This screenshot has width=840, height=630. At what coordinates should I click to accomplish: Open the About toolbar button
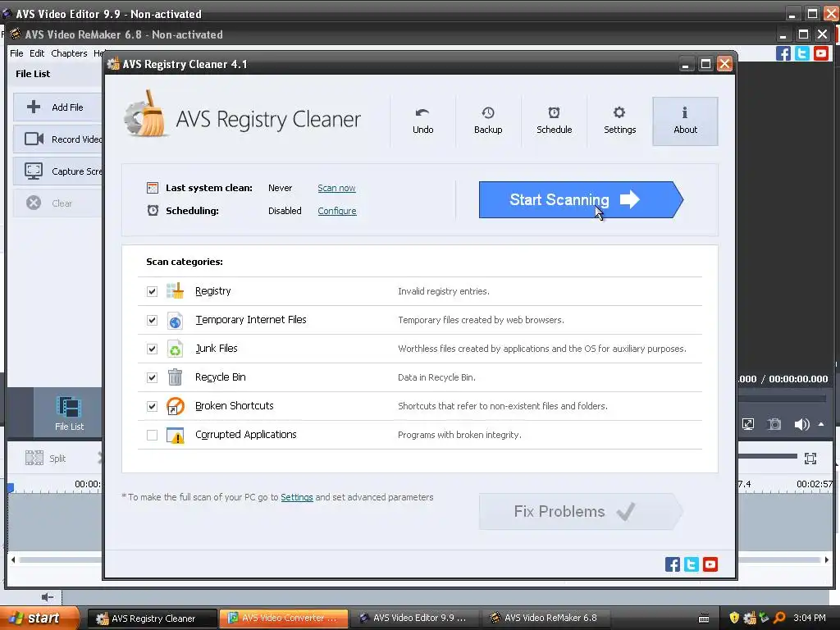click(x=685, y=121)
